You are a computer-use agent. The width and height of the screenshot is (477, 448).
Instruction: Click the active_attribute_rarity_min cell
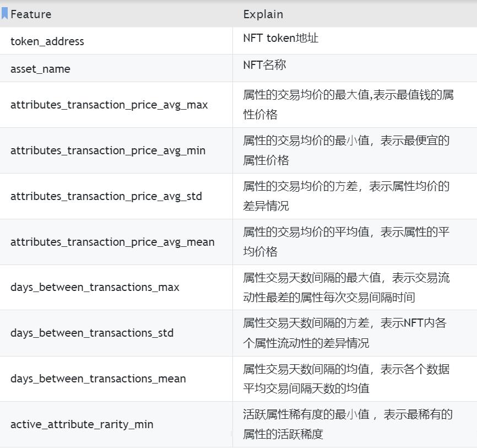(x=82, y=424)
